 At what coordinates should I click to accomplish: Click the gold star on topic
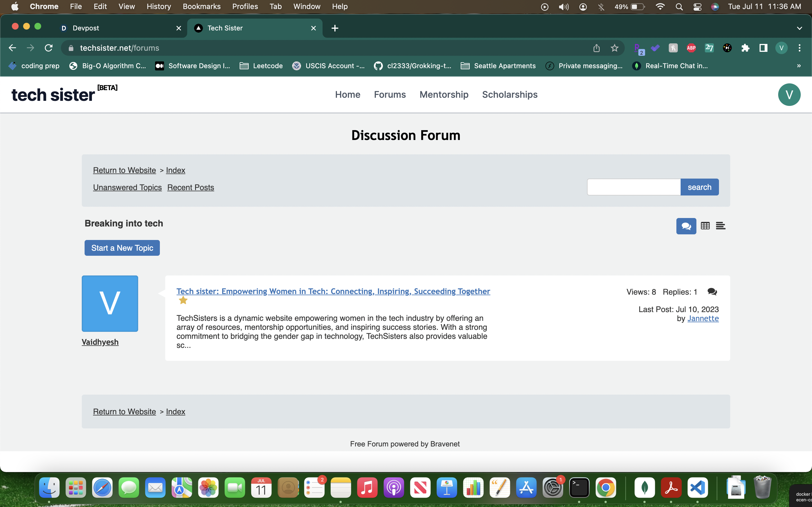point(183,301)
